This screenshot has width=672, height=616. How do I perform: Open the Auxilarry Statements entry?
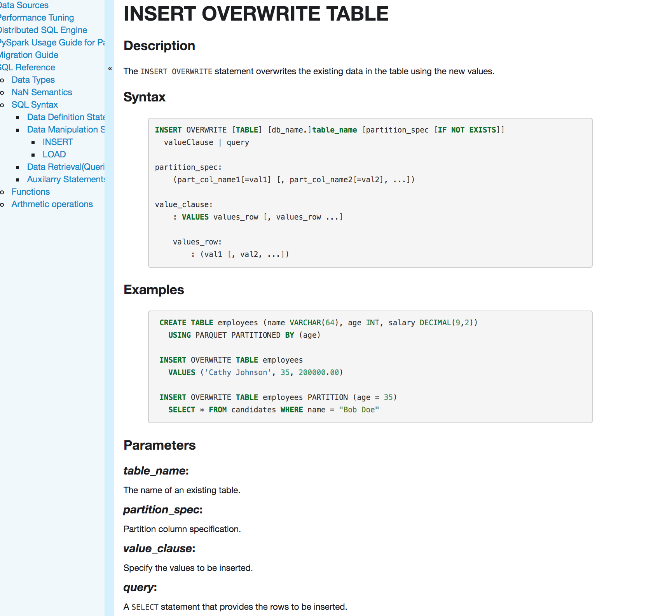(x=66, y=179)
